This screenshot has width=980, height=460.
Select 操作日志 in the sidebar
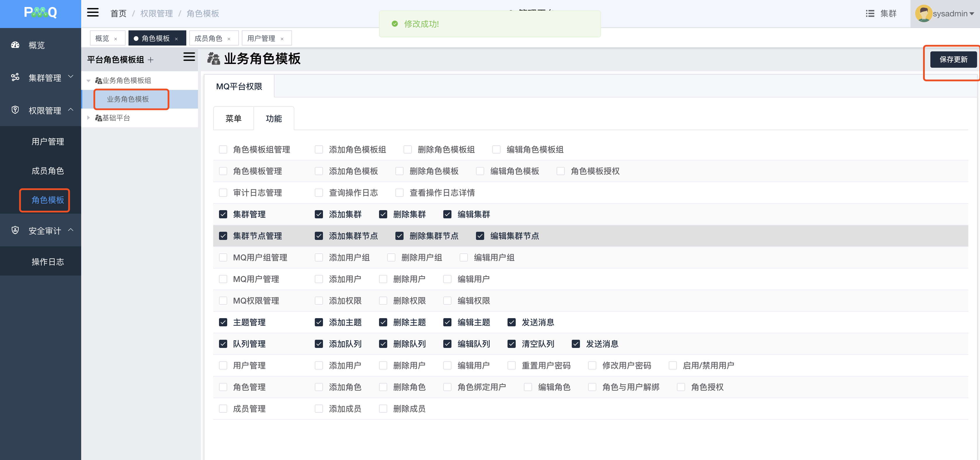(x=48, y=262)
